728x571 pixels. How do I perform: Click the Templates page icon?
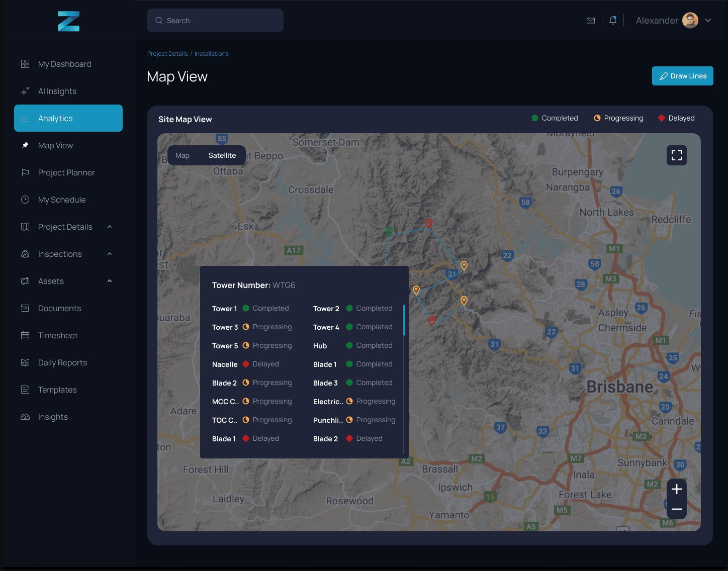point(25,390)
